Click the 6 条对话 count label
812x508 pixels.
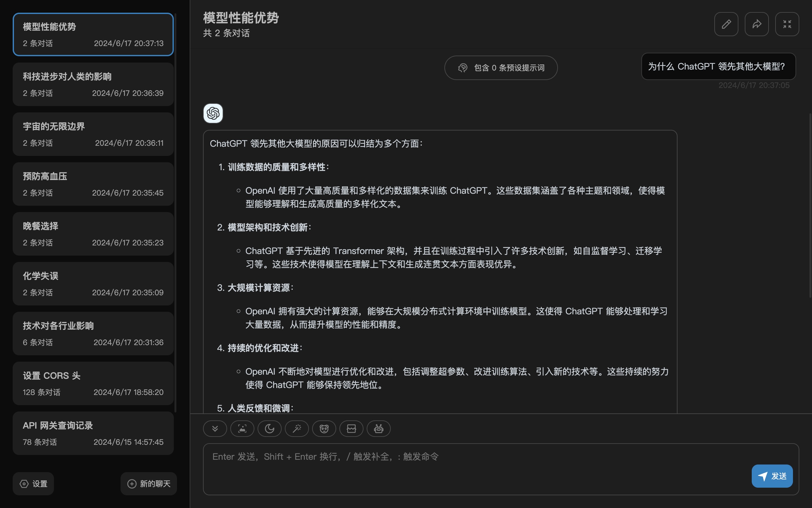click(x=38, y=342)
